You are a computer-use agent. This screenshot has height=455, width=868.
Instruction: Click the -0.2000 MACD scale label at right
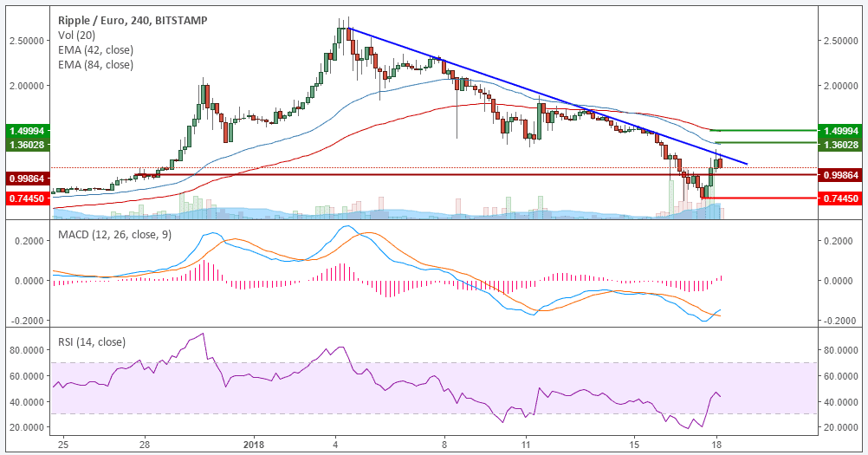coord(839,321)
